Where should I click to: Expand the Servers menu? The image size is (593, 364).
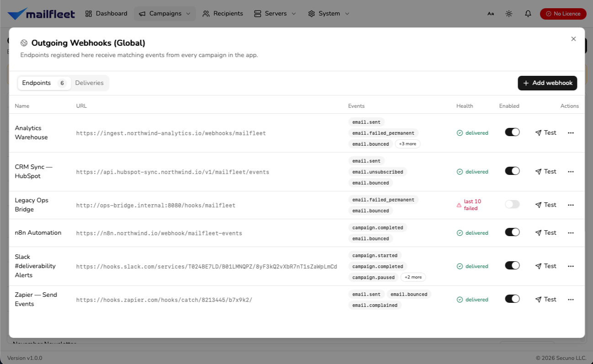275,14
